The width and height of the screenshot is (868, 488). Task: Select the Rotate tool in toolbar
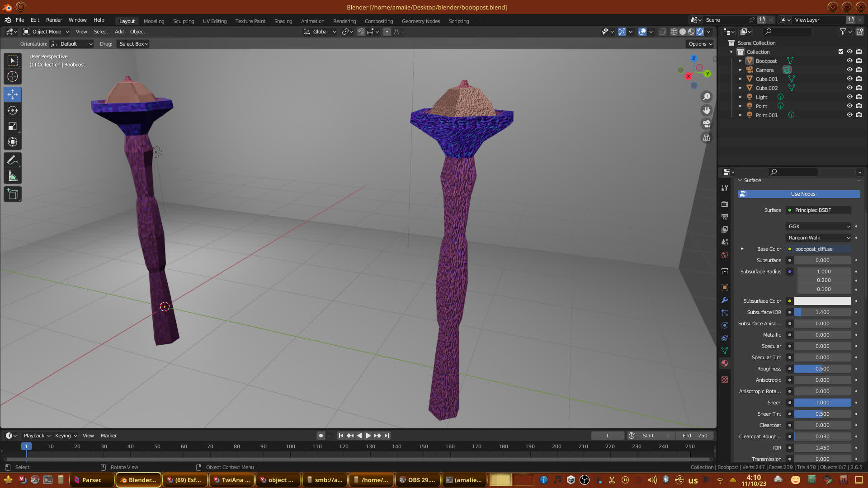click(x=13, y=111)
